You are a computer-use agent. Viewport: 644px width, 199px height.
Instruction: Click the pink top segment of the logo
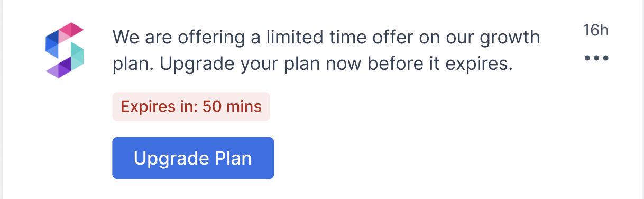coord(70,31)
